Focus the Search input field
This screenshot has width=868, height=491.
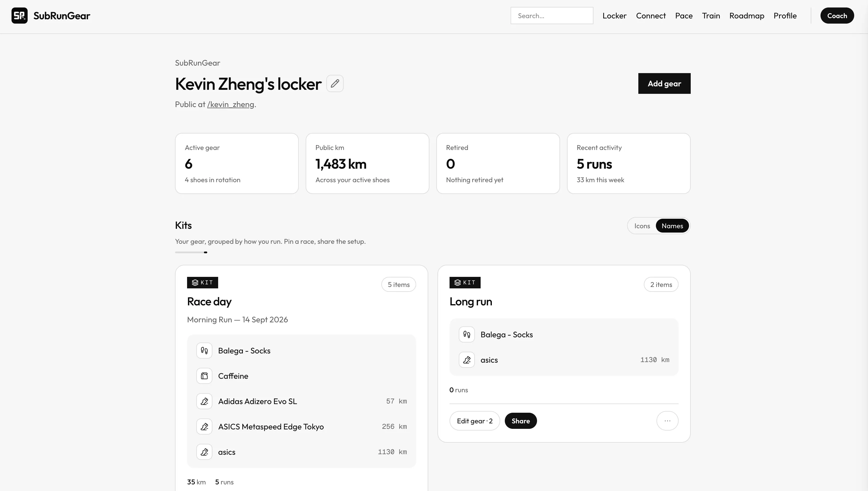click(552, 16)
